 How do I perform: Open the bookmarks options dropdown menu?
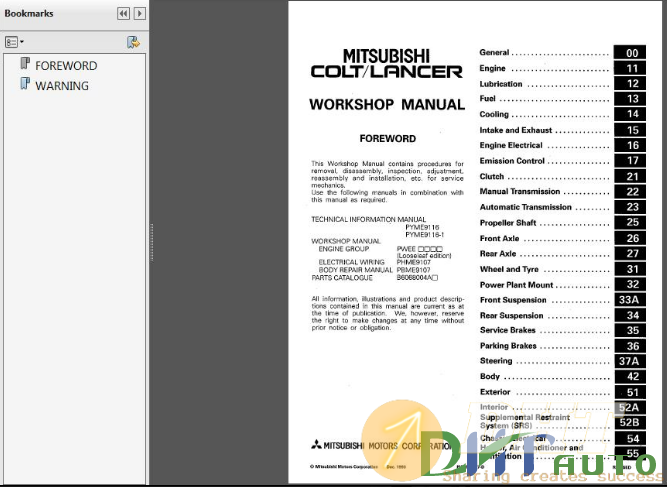[x=14, y=42]
